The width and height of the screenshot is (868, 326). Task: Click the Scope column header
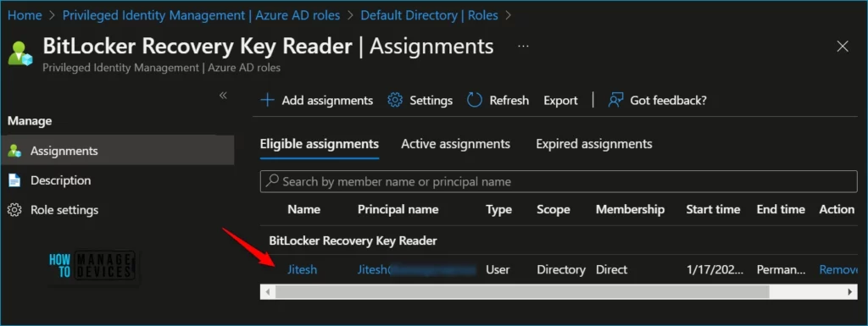[x=554, y=209]
